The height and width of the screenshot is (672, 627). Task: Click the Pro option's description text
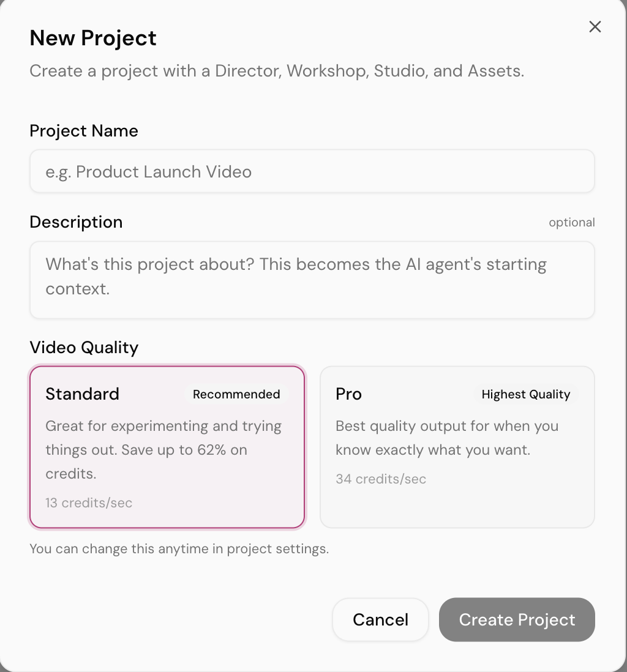coord(447,438)
